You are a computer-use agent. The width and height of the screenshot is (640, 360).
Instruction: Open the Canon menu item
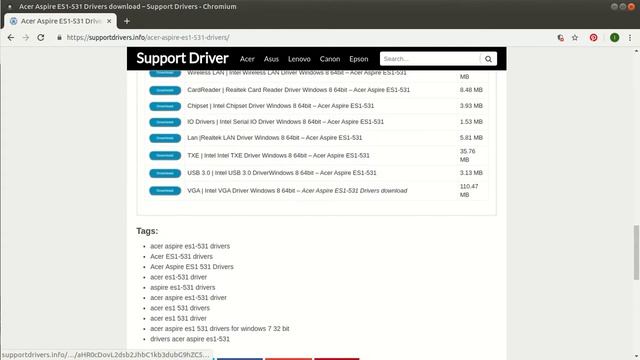coord(330,59)
